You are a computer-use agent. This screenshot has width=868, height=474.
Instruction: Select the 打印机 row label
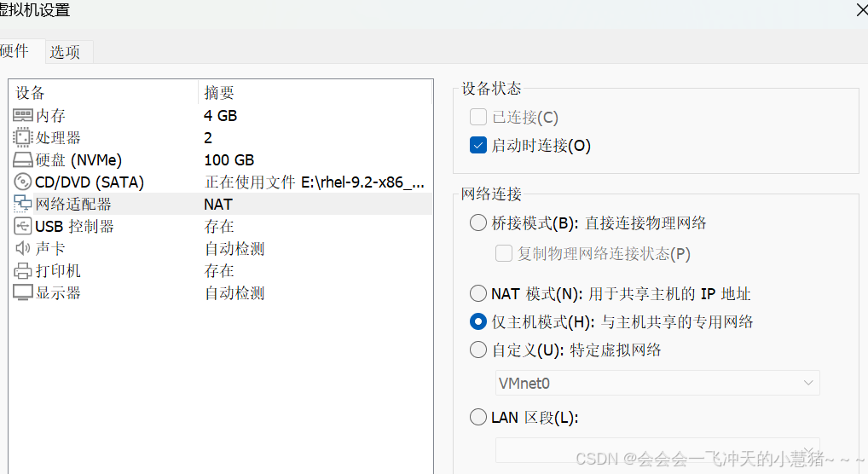pyautogui.click(x=58, y=270)
